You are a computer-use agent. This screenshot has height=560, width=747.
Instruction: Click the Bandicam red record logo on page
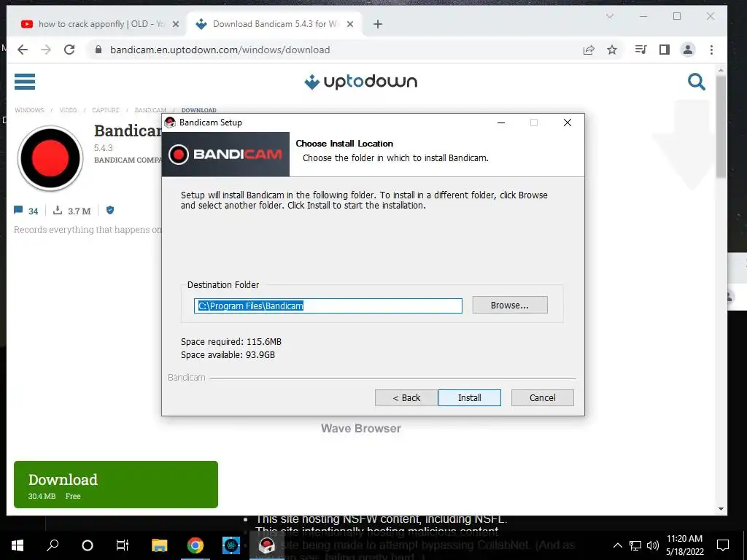point(50,158)
